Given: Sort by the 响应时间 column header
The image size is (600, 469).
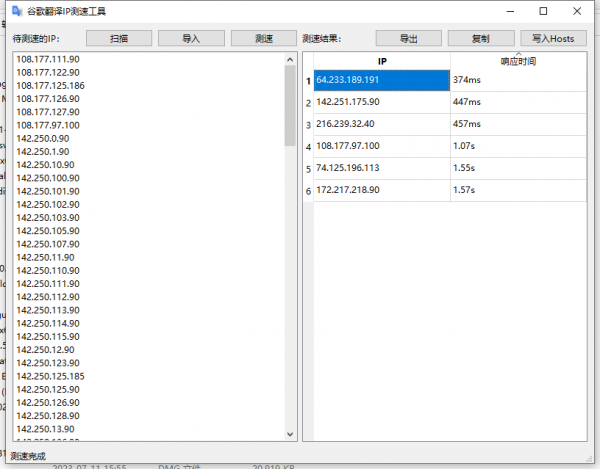Looking at the screenshot, I should (x=518, y=61).
